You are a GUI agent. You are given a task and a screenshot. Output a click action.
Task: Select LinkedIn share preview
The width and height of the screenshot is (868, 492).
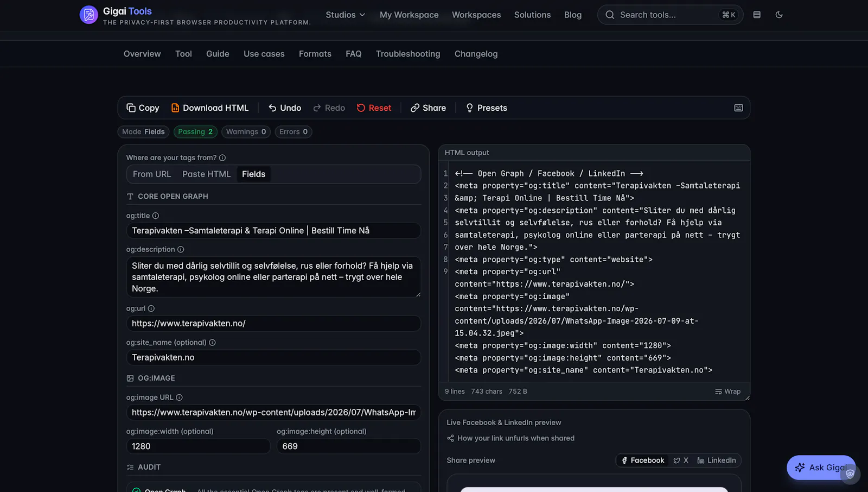717,461
